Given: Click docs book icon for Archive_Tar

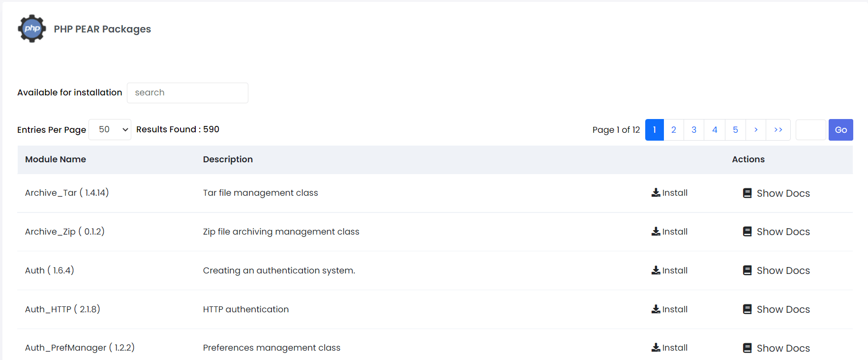Looking at the screenshot, I should (747, 193).
